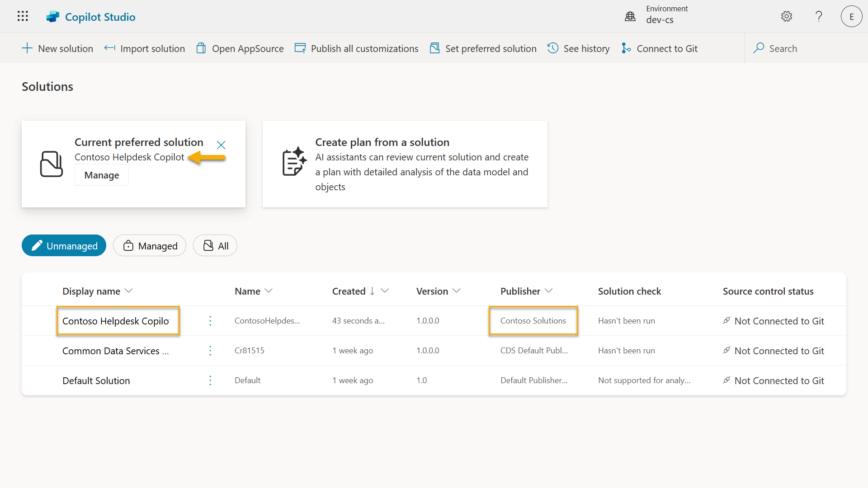The width and height of the screenshot is (868, 488).
Task: Open more options for Contoso Helpdesk Copilot
Action: pyautogui.click(x=210, y=321)
